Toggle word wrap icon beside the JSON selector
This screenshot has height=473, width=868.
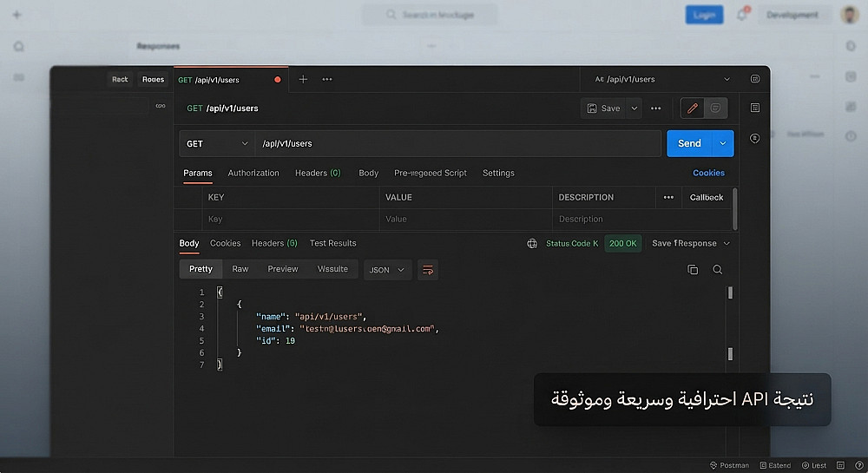point(427,270)
